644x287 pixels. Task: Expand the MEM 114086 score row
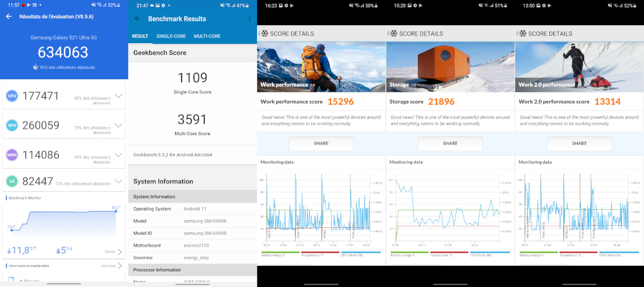[118, 155]
